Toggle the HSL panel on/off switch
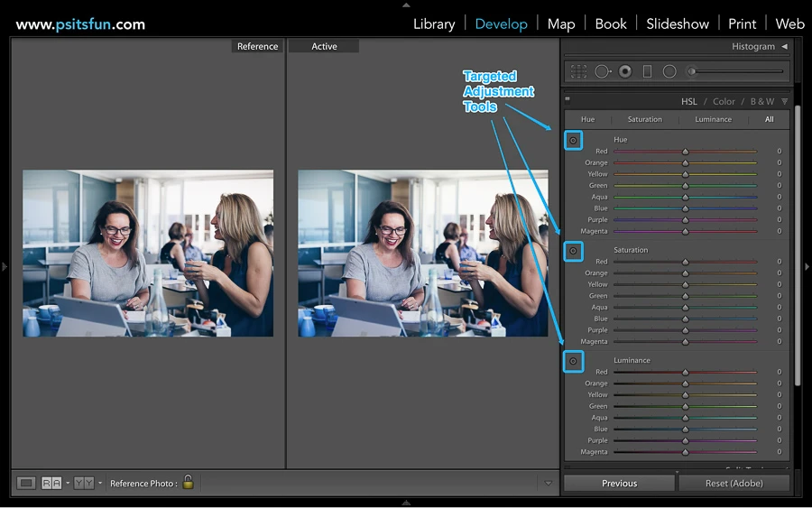This screenshot has width=812, height=508. (567, 99)
